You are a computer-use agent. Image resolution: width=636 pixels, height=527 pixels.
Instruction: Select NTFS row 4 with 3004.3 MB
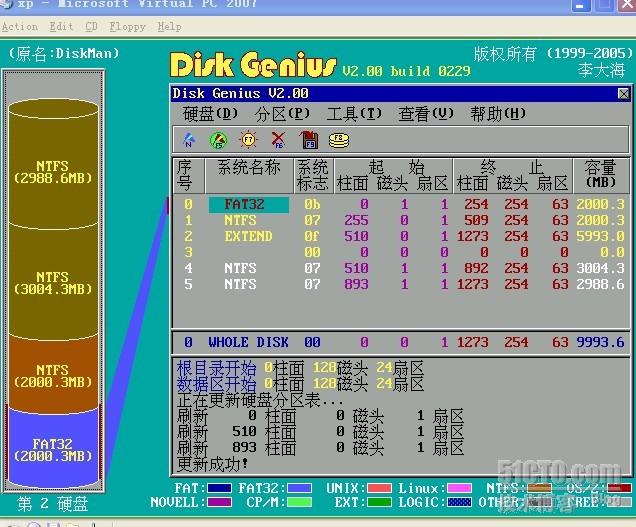401,268
